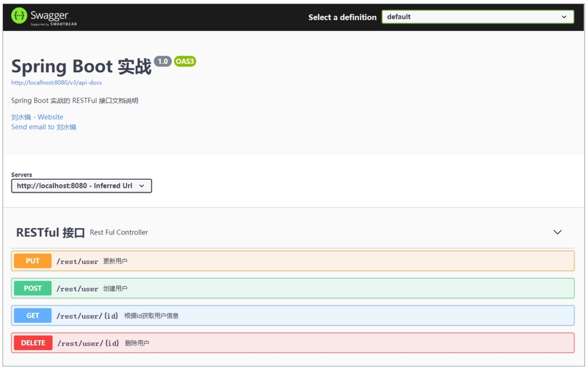Viewport: 588px width, 368px height.
Task: Click the orange PUT method badge
Action: click(x=33, y=261)
